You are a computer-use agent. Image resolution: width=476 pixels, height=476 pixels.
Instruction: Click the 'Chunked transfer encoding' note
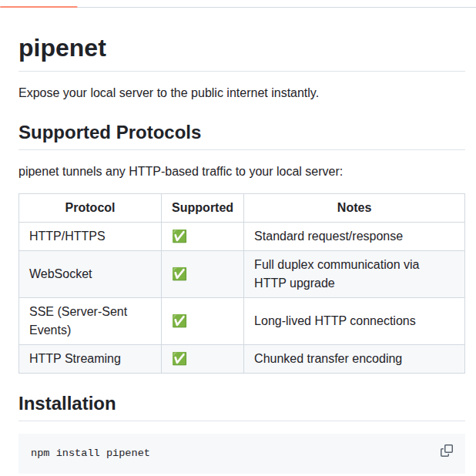point(328,358)
